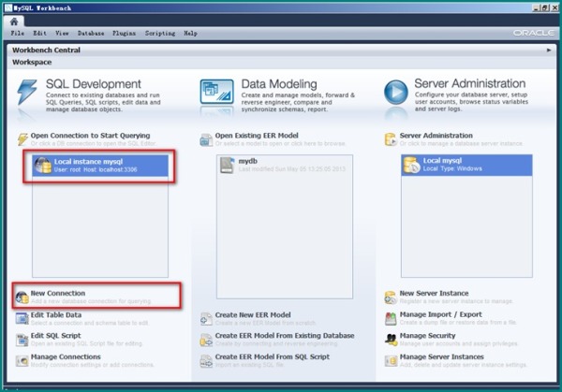Open Manage Import / Export link
Image resolution: width=562 pixels, height=392 pixels.
pyautogui.click(x=441, y=314)
